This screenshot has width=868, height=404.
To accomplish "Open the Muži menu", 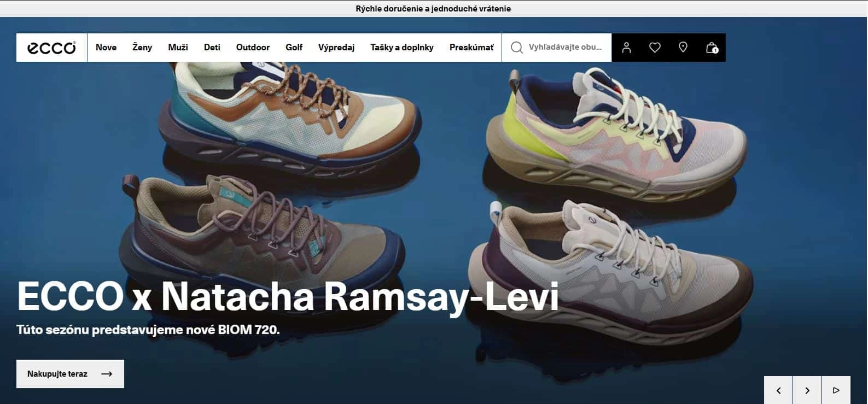I will point(178,48).
